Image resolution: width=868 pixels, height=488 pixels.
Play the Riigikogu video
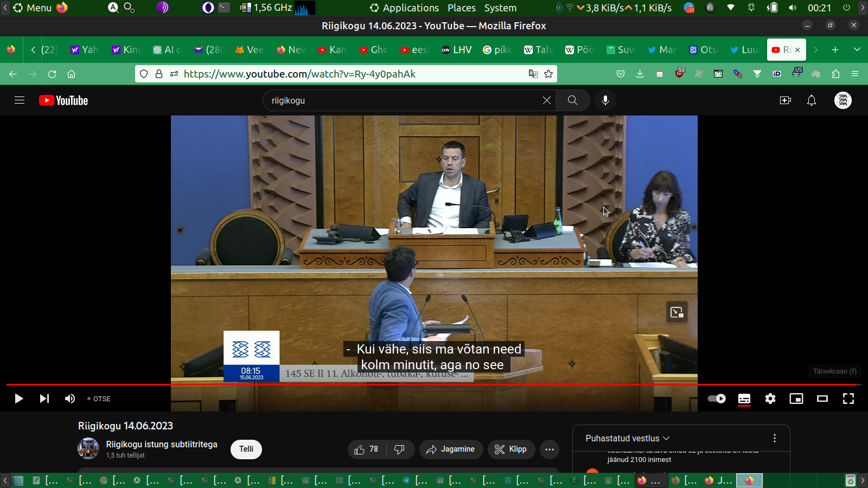[18, 399]
